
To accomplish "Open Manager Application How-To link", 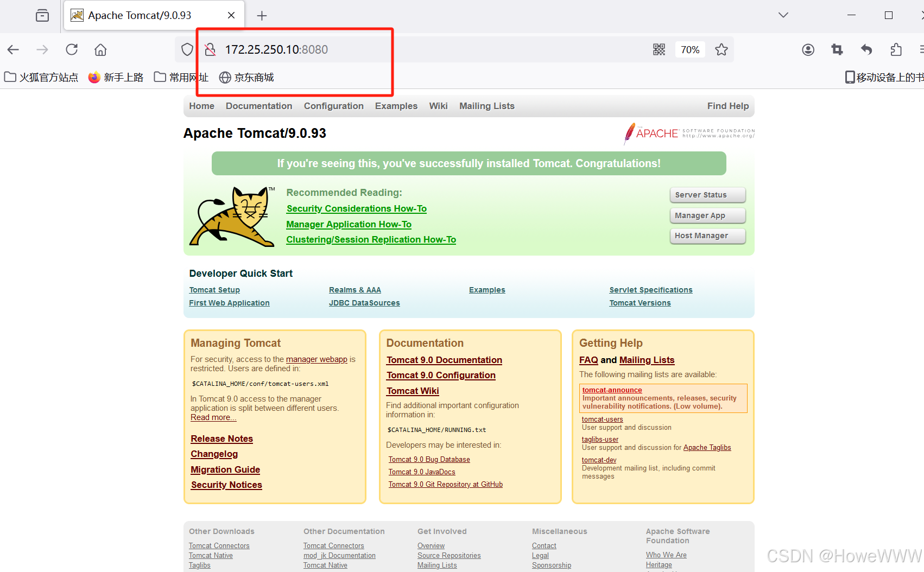I will pyautogui.click(x=349, y=224).
